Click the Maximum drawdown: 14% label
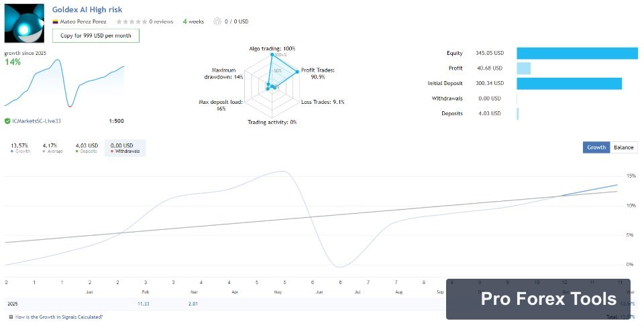Image resolution: width=644 pixels, height=331 pixels. point(224,74)
